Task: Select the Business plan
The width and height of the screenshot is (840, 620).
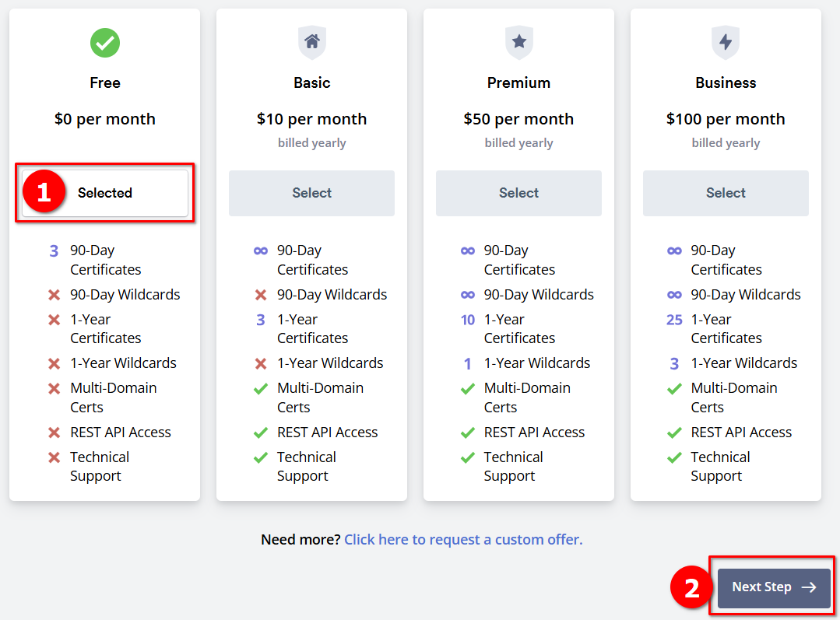Action: pos(726,193)
